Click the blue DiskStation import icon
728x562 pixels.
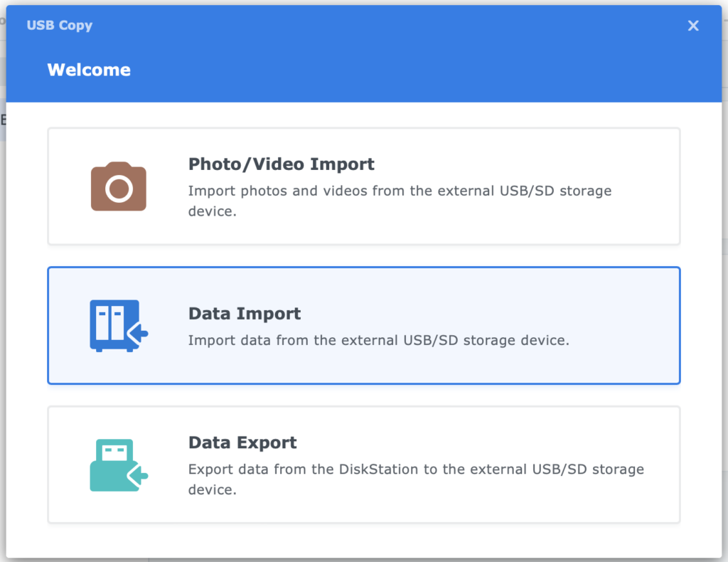118,325
